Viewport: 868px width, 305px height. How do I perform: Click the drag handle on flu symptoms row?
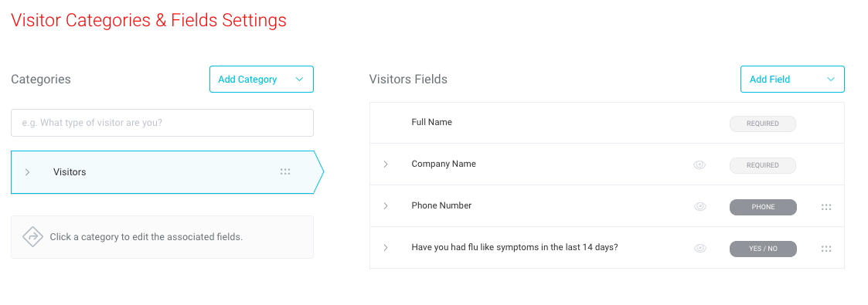(x=826, y=249)
